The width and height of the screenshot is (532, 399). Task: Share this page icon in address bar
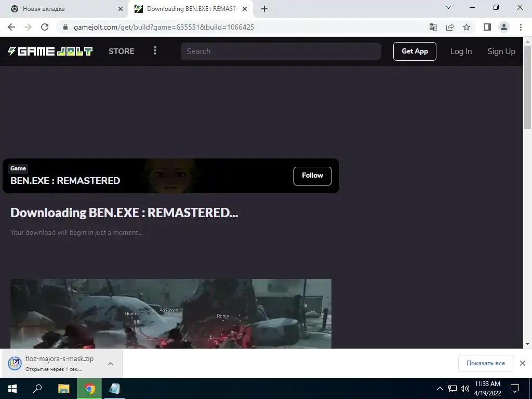point(450,27)
